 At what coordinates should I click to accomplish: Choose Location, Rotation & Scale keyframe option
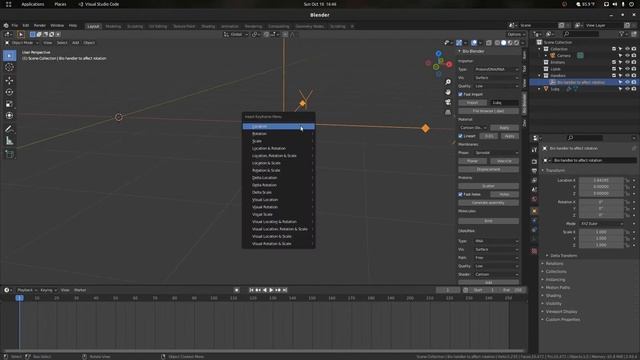(279, 156)
